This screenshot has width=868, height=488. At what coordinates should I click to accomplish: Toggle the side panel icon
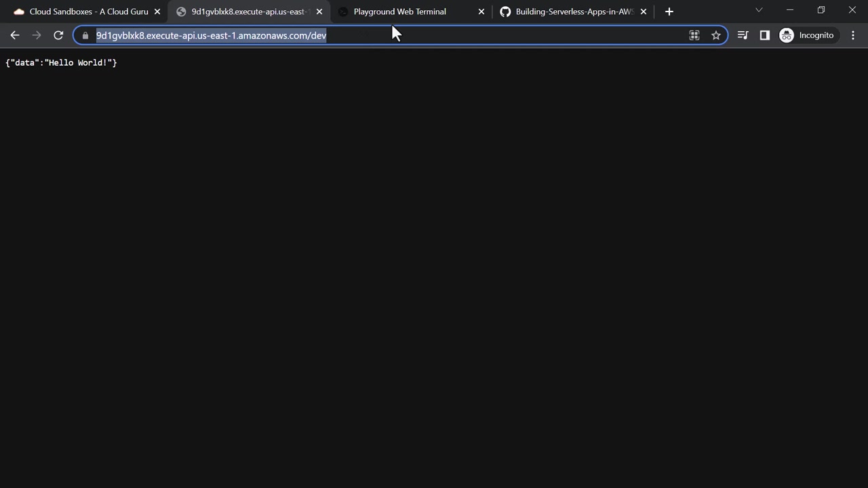click(764, 35)
